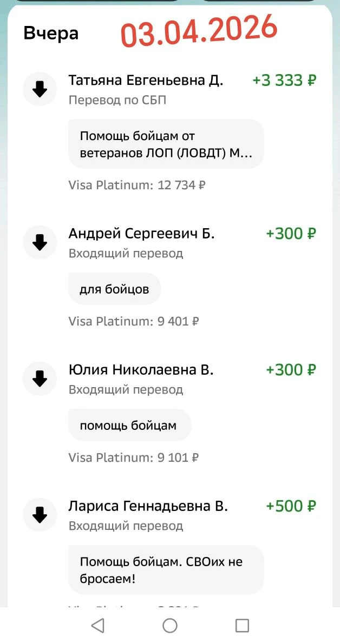Open transaction from Татьяна Евгеньевна Д.
Image resolution: width=340 pixels, height=644 pixels.
[146, 81]
